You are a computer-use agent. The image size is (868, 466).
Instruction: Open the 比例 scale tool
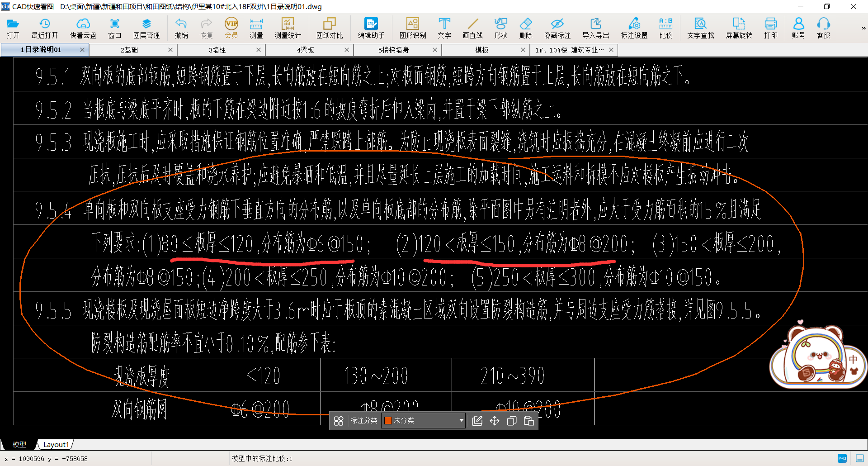(x=666, y=28)
